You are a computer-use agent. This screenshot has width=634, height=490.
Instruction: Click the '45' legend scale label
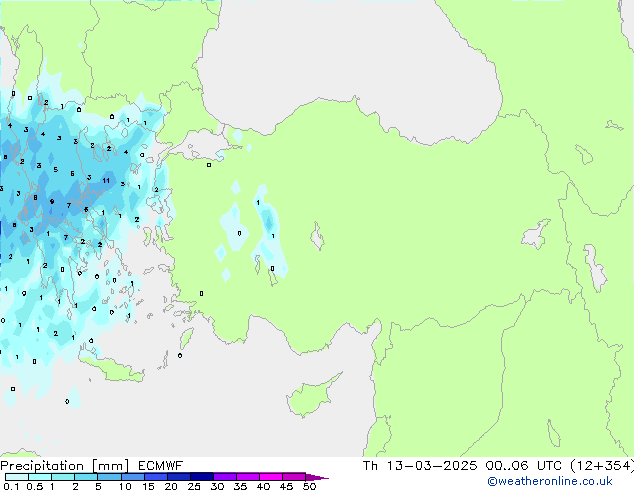(x=286, y=486)
